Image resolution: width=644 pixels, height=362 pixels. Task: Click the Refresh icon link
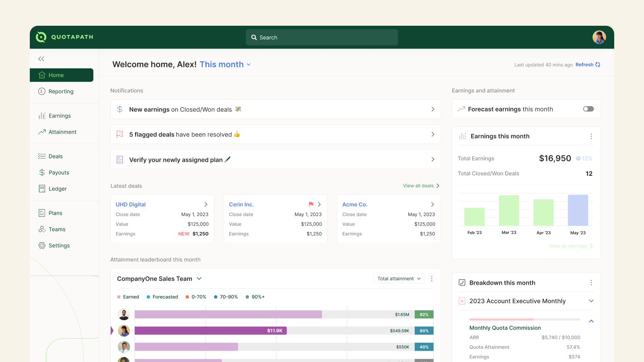[x=598, y=65]
